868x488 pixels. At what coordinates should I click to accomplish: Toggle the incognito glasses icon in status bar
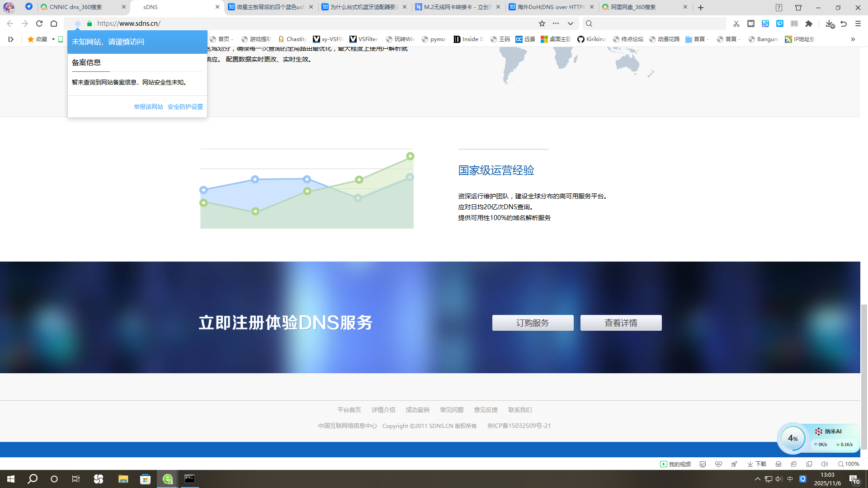(x=778, y=464)
